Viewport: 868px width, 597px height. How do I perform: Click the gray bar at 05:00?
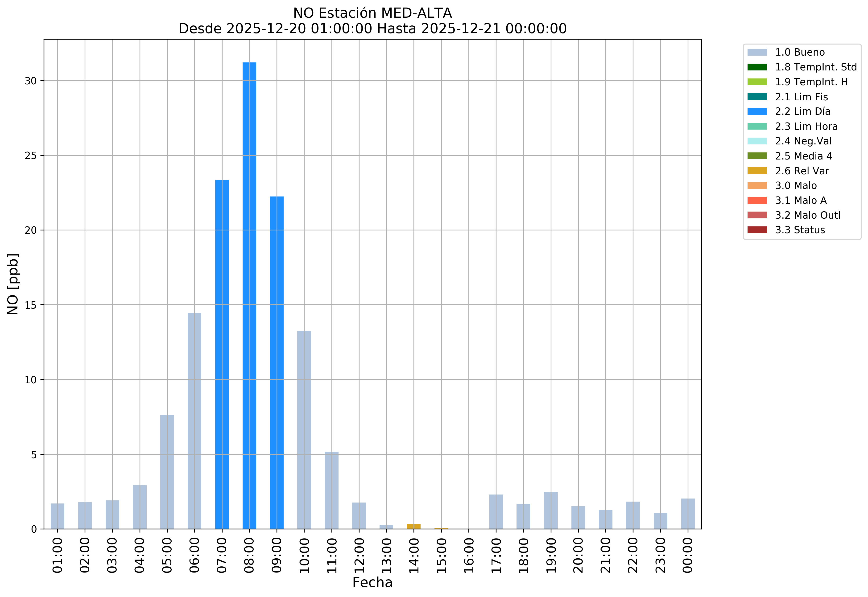pyautogui.click(x=167, y=472)
